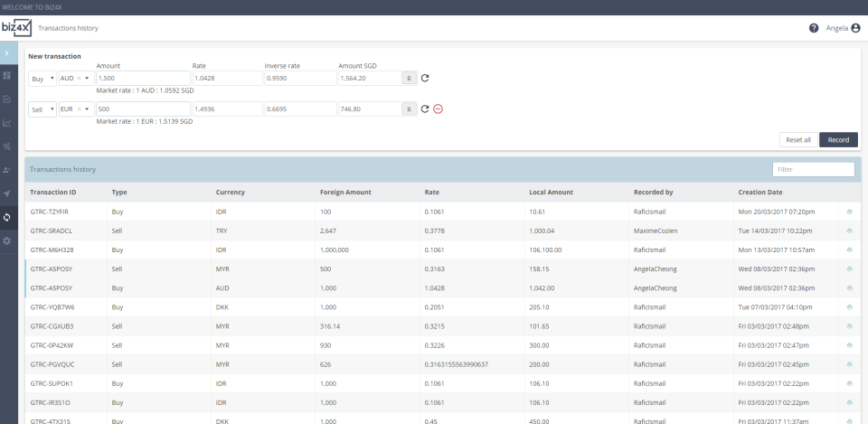
Task: Open the Buy type dropdown
Action: tap(42, 79)
